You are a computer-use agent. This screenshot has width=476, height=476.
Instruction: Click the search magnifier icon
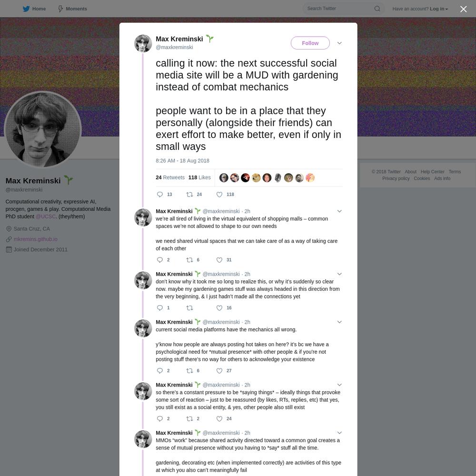point(377,9)
